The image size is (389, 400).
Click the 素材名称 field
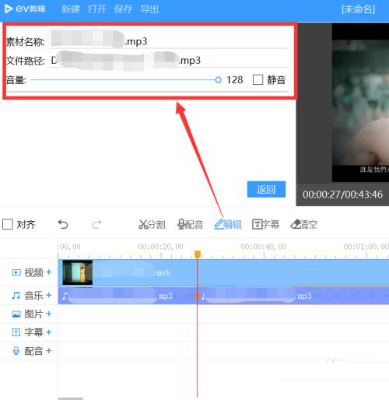point(168,41)
